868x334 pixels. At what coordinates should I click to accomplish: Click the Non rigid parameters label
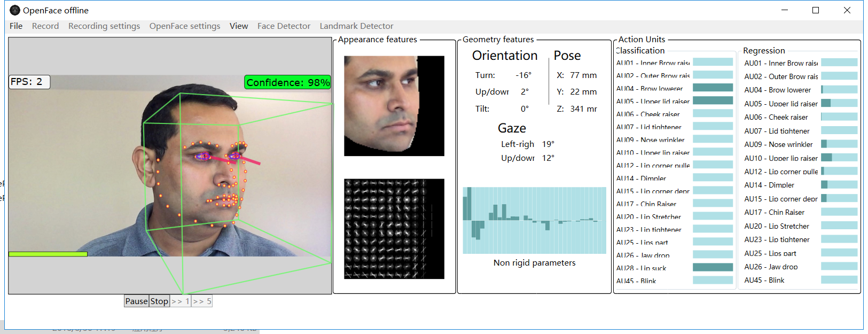coord(535,263)
